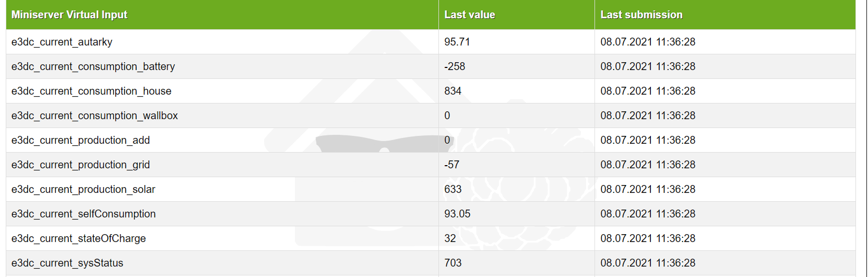Click the Last submission column header
868x277 pixels.
point(641,15)
